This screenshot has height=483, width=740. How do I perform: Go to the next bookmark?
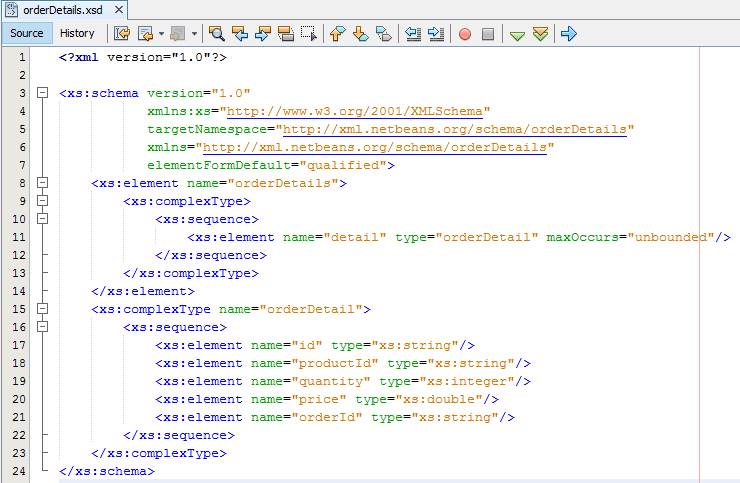pos(361,34)
